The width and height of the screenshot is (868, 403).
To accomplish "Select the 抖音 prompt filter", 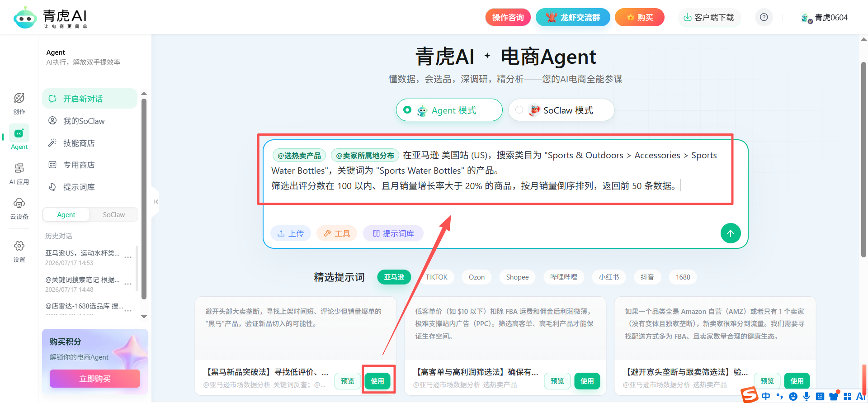I will [647, 277].
